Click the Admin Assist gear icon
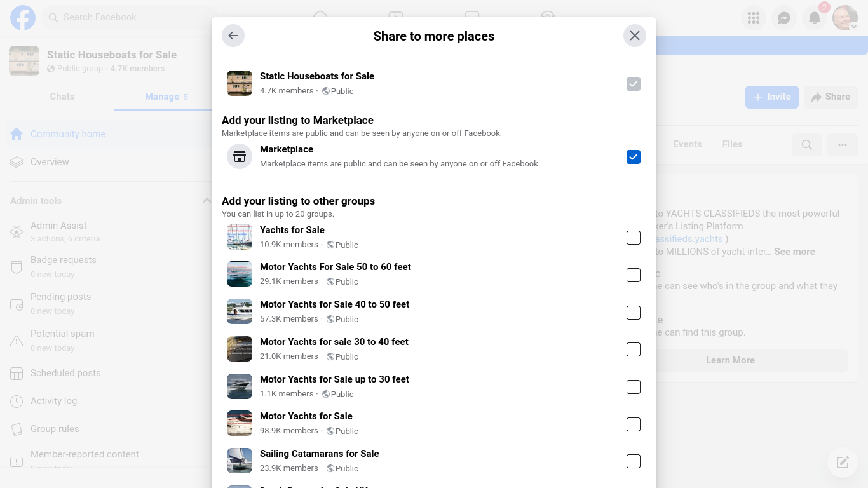The image size is (868, 488). click(x=17, y=232)
